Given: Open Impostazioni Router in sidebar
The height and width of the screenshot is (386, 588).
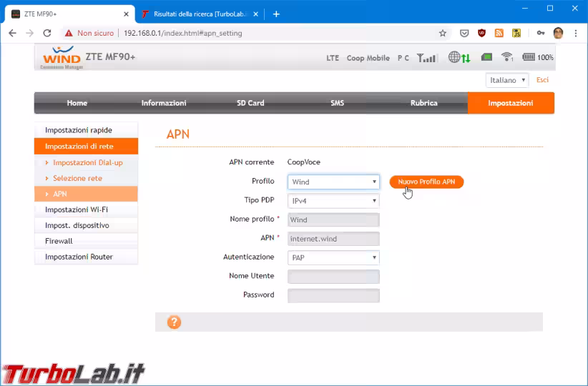Looking at the screenshot, I should [87, 257].
